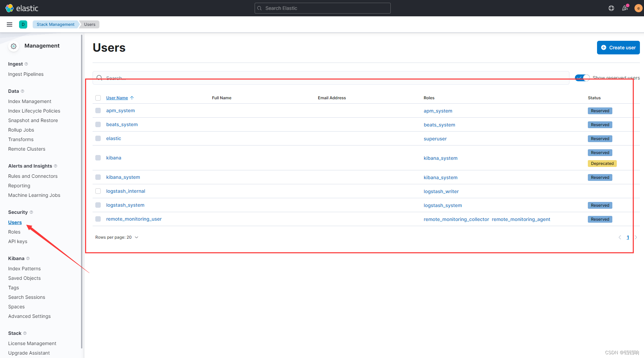Open Snapshot and Restore

point(33,120)
